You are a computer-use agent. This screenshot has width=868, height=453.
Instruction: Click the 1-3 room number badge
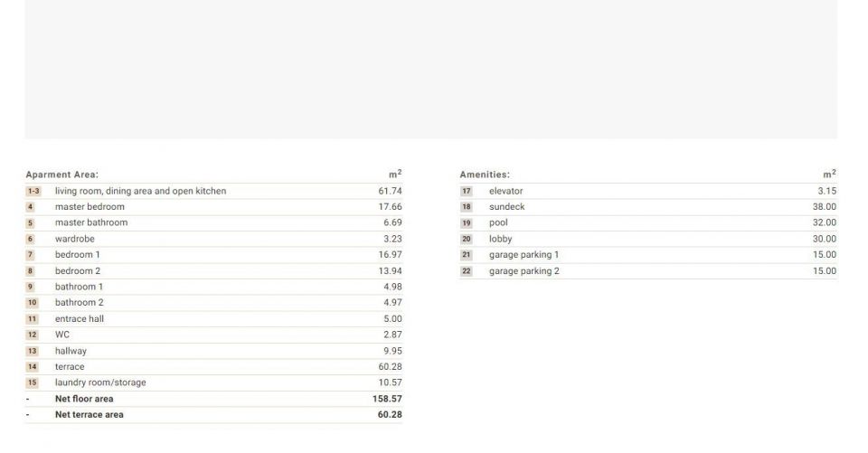click(33, 191)
